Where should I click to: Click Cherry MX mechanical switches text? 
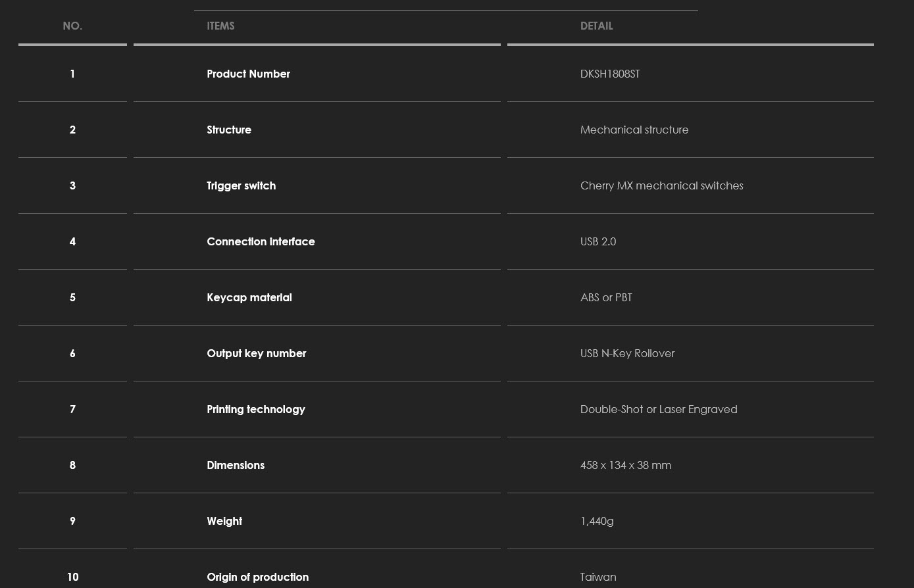[x=661, y=185]
